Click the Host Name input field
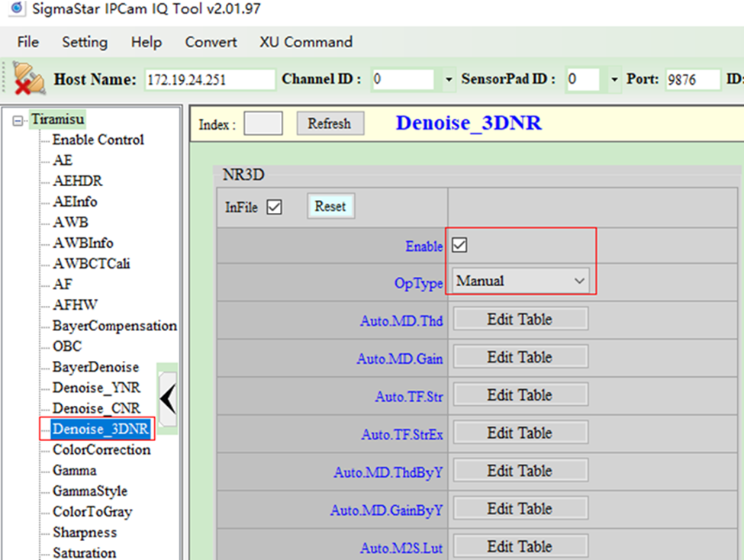The height and width of the screenshot is (560, 744). (x=208, y=79)
